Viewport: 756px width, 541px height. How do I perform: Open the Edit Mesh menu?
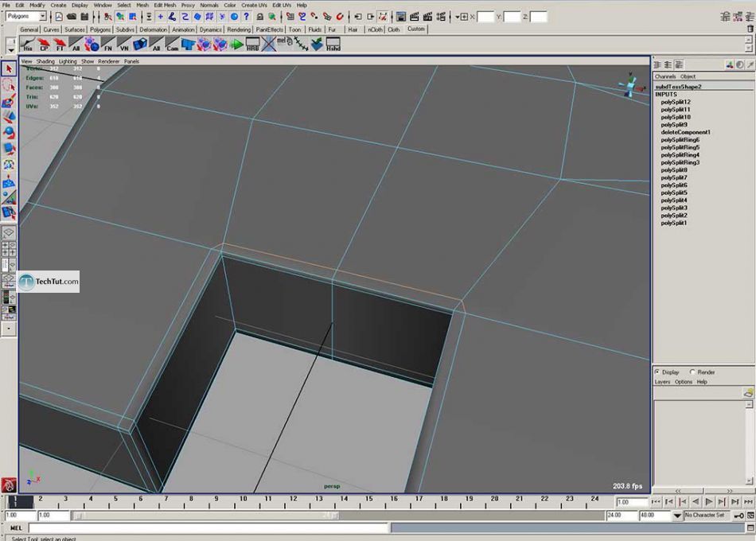point(165,5)
